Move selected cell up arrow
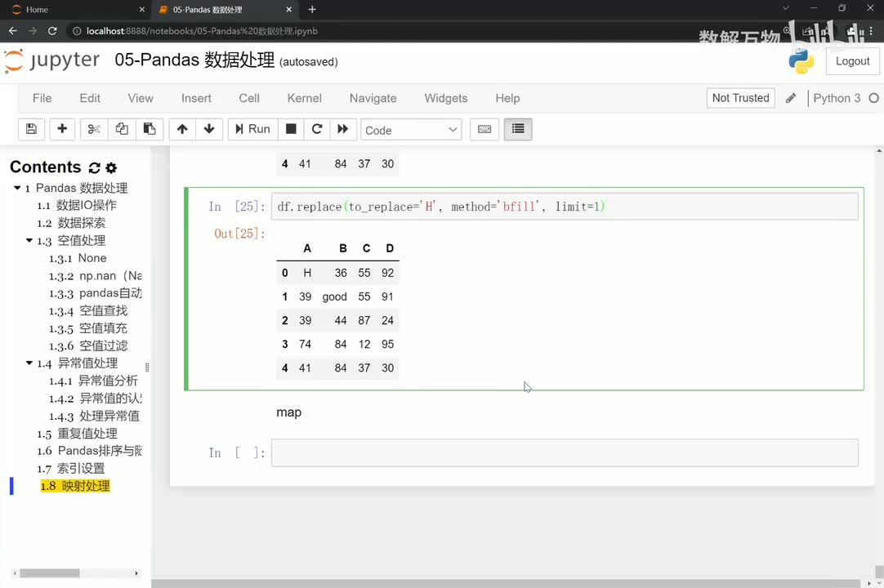 [x=182, y=129]
